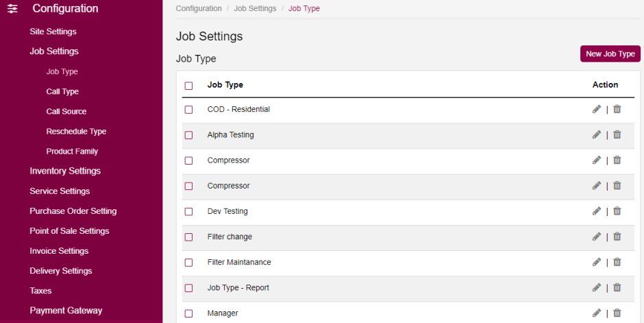The height and width of the screenshot is (323, 644).
Task: Delete the Filter change job type
Action: pyautogui.click(x=617, y=237)
